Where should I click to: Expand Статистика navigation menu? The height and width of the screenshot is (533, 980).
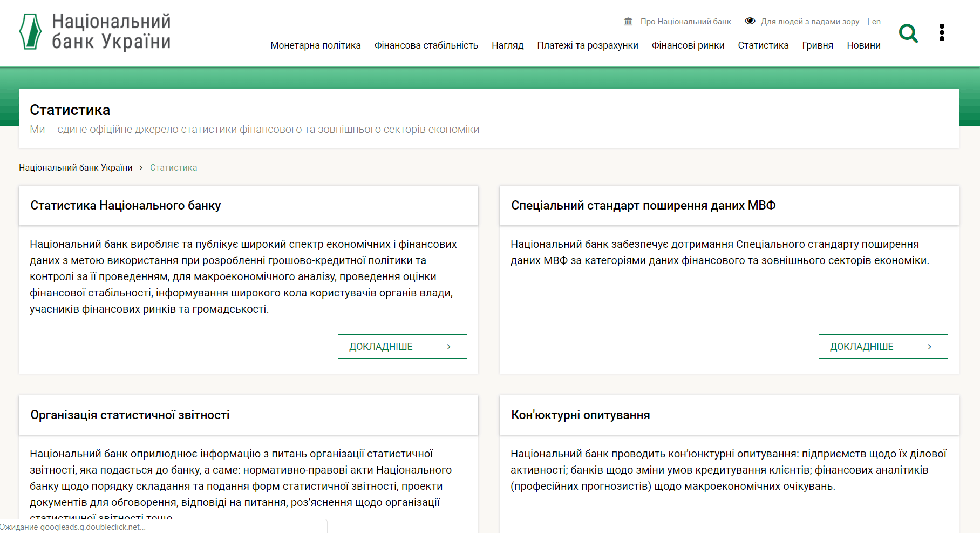(x=763, y=45)
